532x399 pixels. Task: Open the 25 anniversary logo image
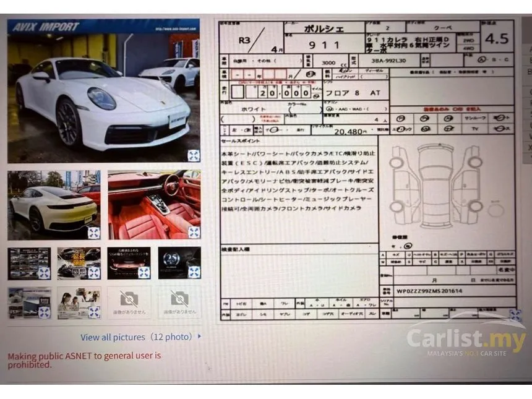[x=179, y=263]
